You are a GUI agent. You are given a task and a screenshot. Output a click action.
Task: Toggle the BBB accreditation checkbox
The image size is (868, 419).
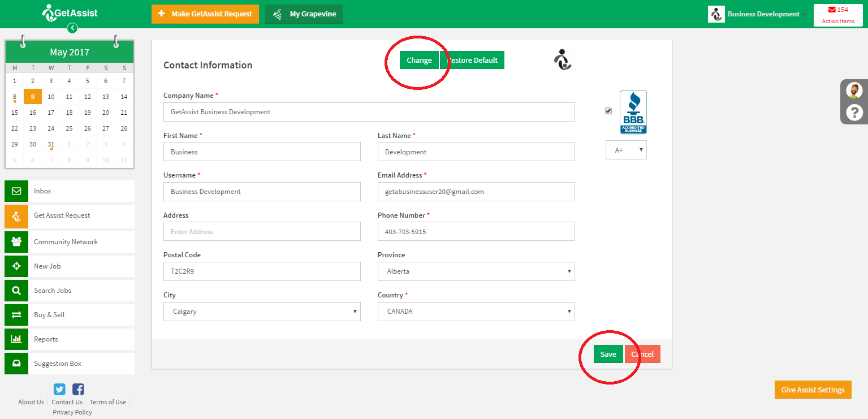(608, 111)
